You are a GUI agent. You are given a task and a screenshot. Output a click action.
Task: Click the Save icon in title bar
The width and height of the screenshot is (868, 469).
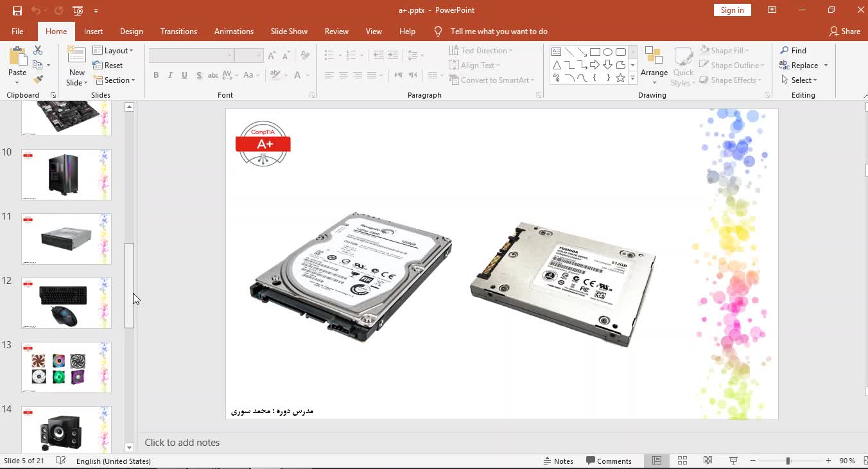(x=17, y=10)
